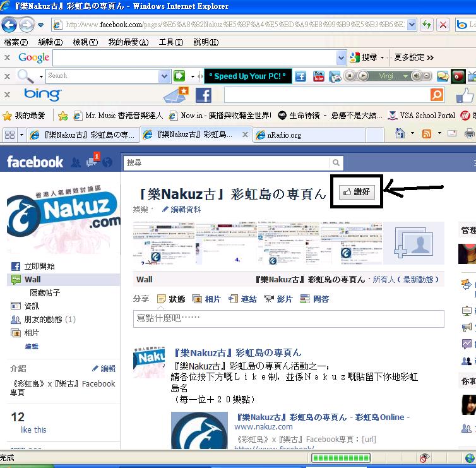Screen dimensions: 476x468
Task: Close the Bing toolbar
Action: coord(8,95)
